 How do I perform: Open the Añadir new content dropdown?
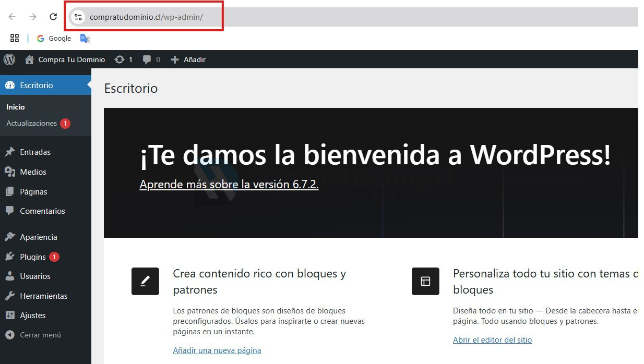[x=188, y=59]
